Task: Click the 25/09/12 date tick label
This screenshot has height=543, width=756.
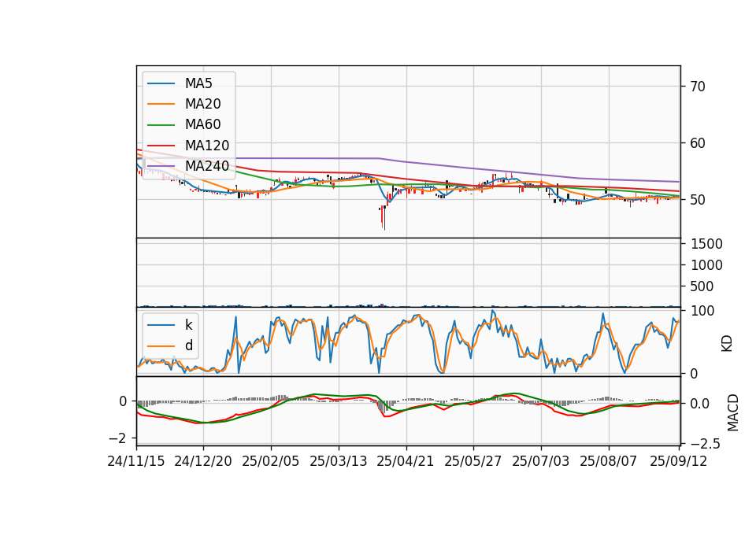Action: coord(679,461)
